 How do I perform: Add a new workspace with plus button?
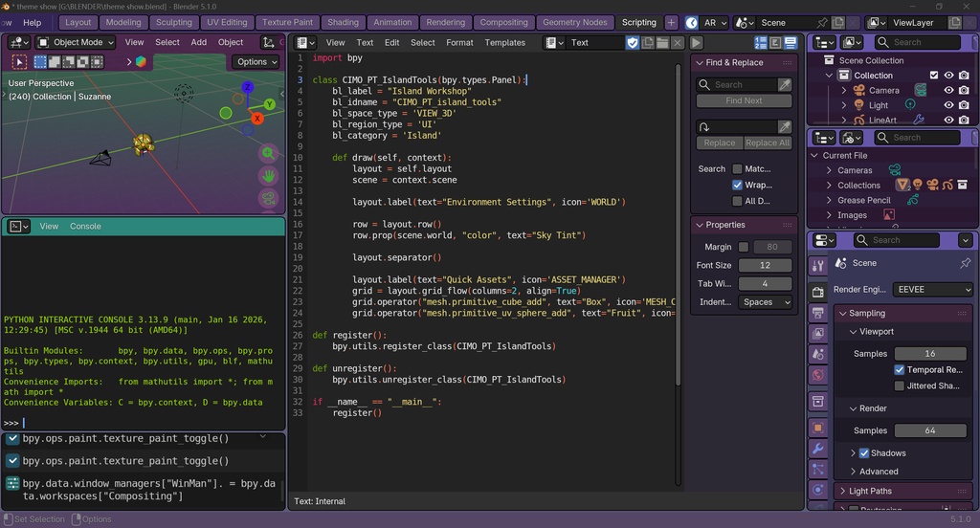click(x=671, y=23)
